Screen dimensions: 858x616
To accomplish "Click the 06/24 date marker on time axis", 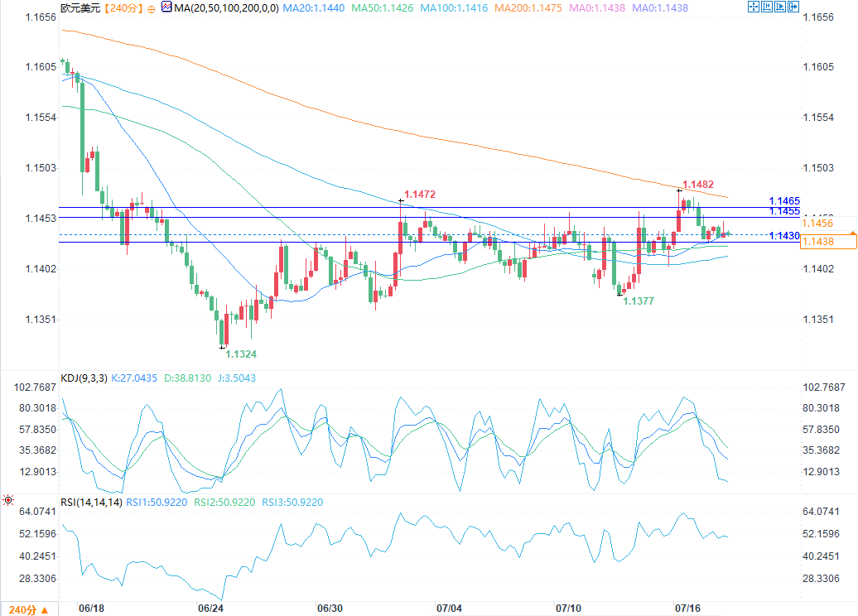I will coord(210,609).
